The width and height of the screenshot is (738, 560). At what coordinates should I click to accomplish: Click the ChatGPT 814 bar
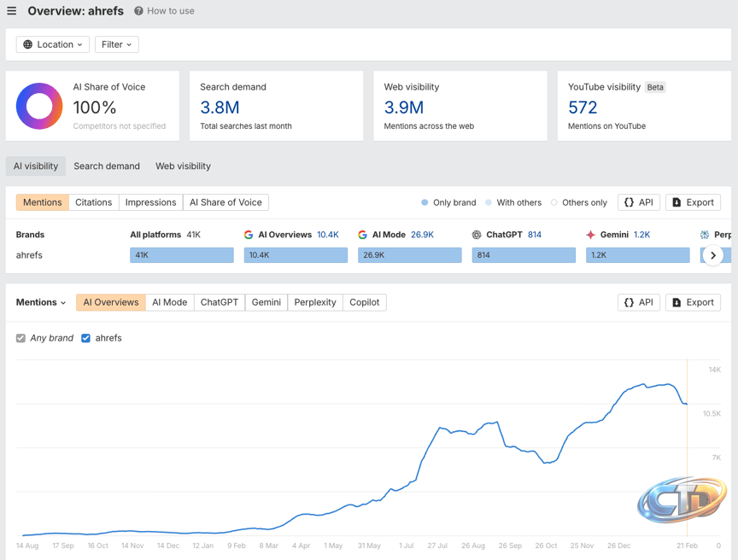click(524, 255)
